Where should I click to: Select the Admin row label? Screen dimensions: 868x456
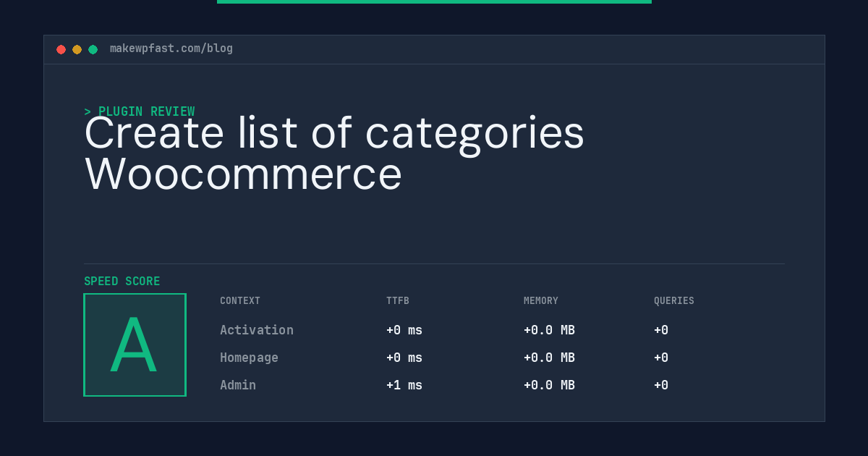pyautogui.click(x=238, y=385)
